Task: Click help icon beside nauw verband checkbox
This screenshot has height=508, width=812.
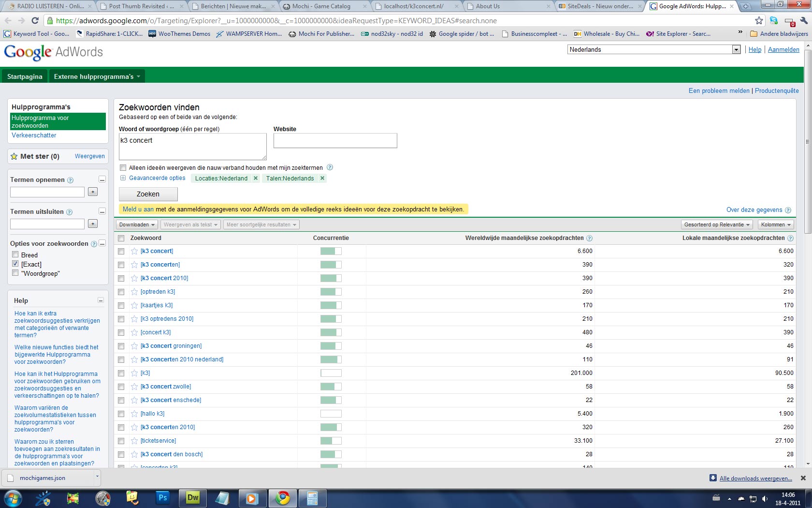Action: [330, 167]
